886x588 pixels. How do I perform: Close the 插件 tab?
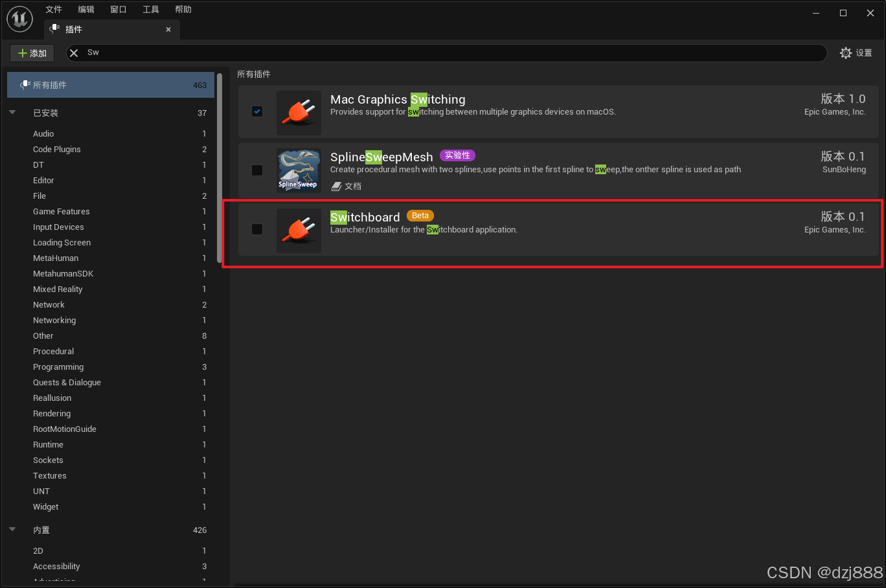point(168,29)
